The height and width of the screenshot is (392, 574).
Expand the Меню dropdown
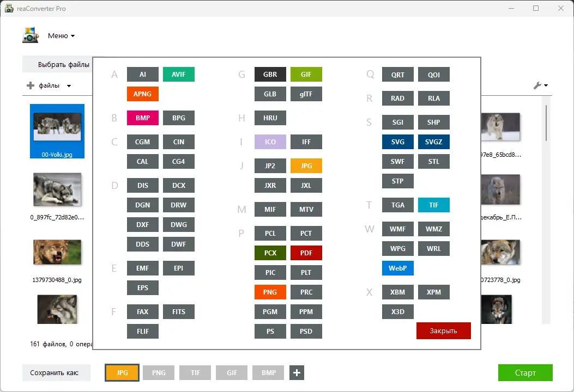[x=61, y=36]
